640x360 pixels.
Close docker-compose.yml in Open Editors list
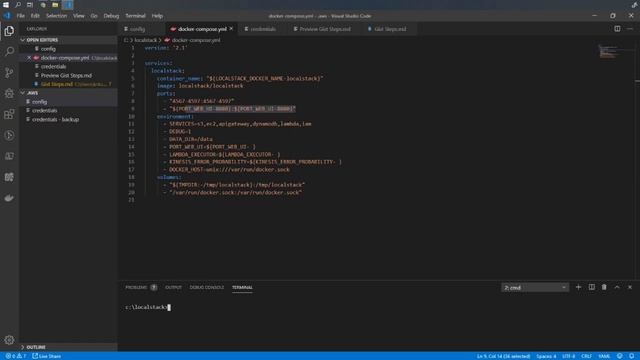pyautogui.click(x=29, y=58)
